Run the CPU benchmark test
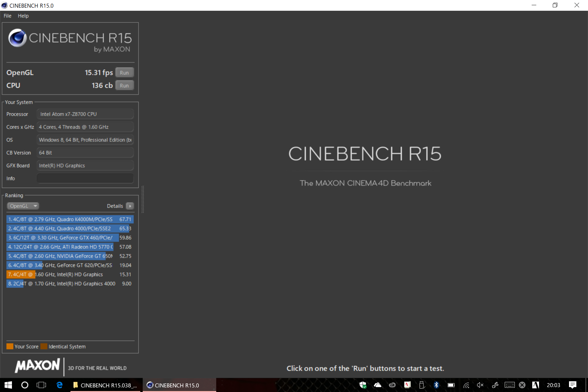The height and width of the screenshot is (392, 588). coord(124,85)
